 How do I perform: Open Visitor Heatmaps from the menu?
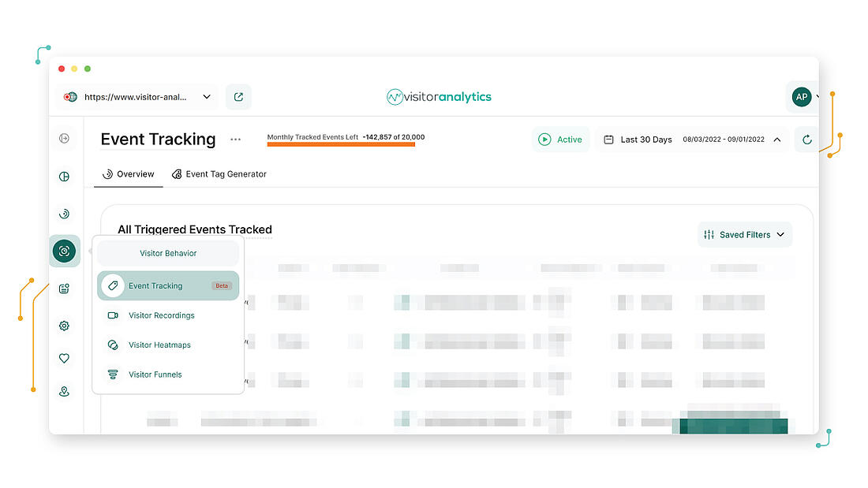(x=168, y=345)
